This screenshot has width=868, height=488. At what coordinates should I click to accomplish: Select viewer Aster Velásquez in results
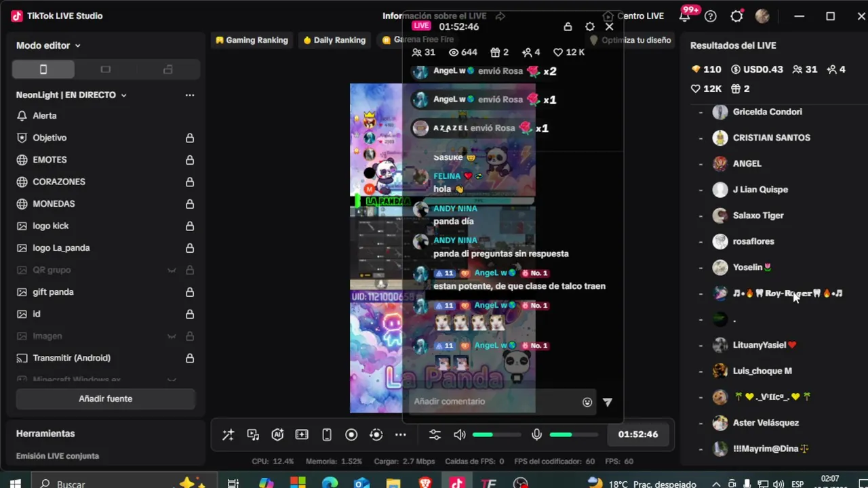(766, 423)
